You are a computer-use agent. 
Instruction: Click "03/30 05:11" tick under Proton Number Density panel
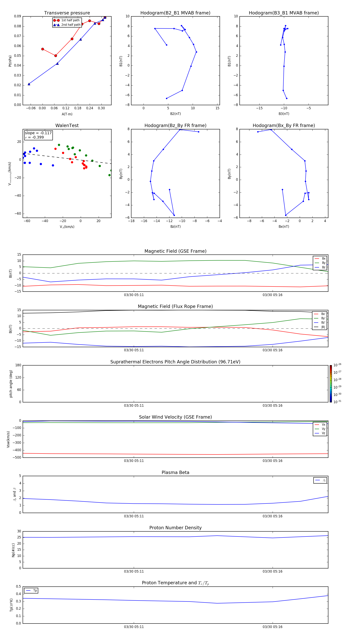click(134, 571)
